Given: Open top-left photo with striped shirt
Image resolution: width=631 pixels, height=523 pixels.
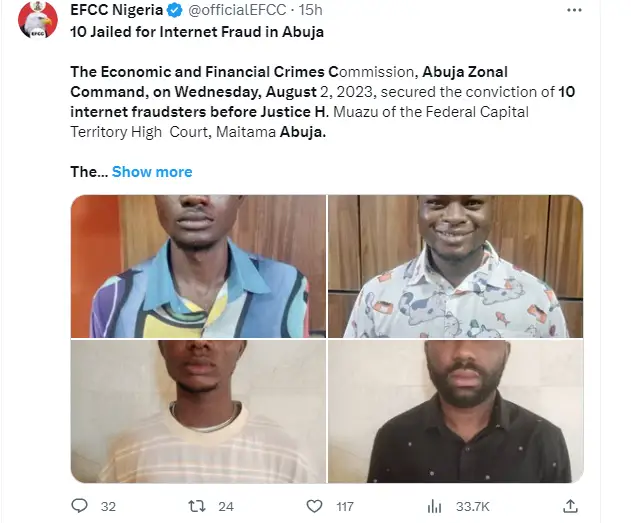Looking at the screenshot, I should pyautogui.click(x=198, y=266).
